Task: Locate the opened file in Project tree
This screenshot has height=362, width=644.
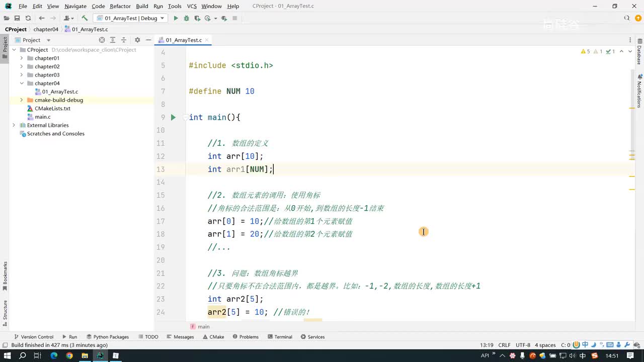Action: tap(102, 40)
